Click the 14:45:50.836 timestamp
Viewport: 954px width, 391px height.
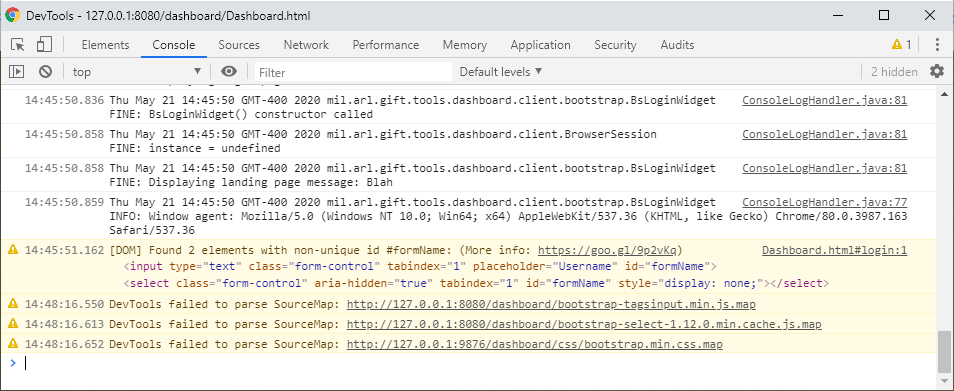click(x=64, y=100)
